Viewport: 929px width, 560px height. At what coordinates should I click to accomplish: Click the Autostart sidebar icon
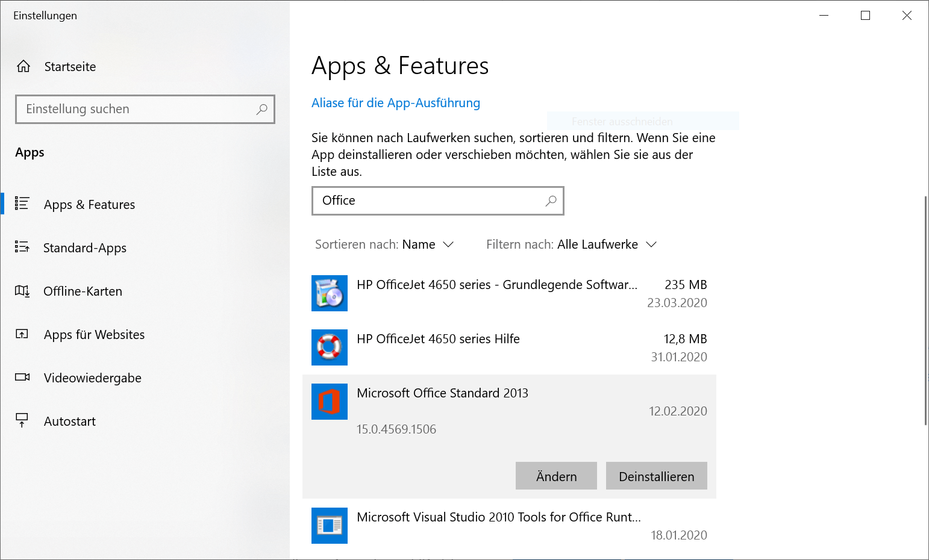[22, 420]
